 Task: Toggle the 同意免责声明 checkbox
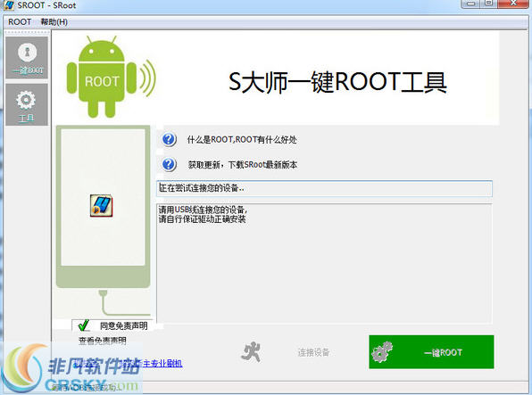(x=84, y=325)
